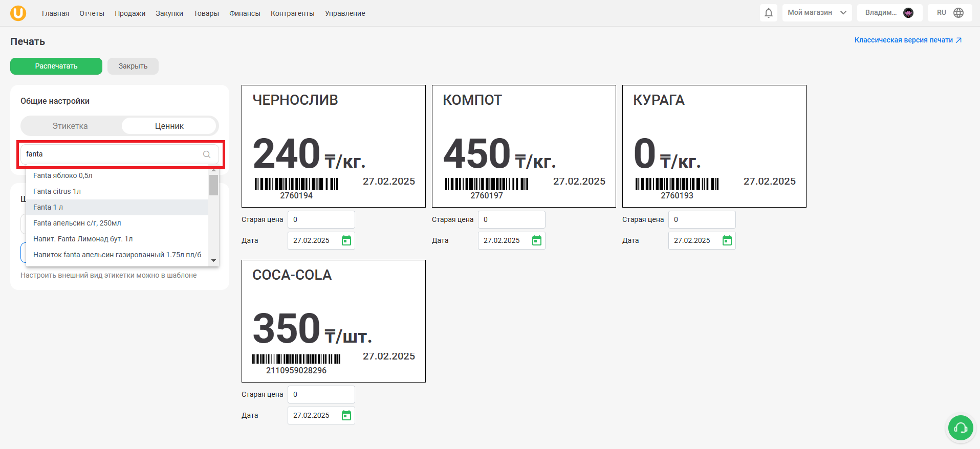Click Старая цена field under КУРАГА
This screenshot has height=449, width=980.
(702, 219)
